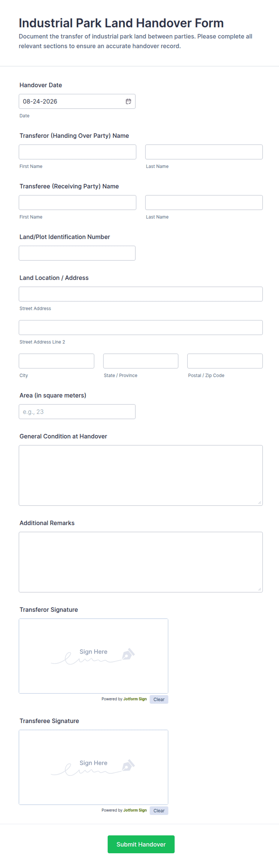
Task: Focus the Transferor Last Name field
Action: pos(204,152)
